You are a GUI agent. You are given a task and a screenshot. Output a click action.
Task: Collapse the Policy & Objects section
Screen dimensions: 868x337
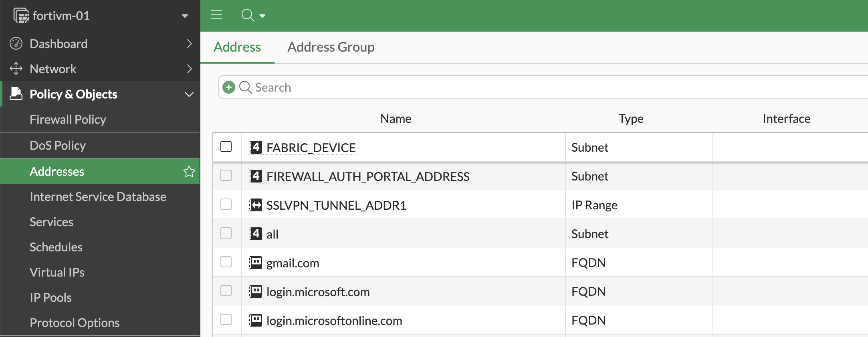(x=189, y=94)
